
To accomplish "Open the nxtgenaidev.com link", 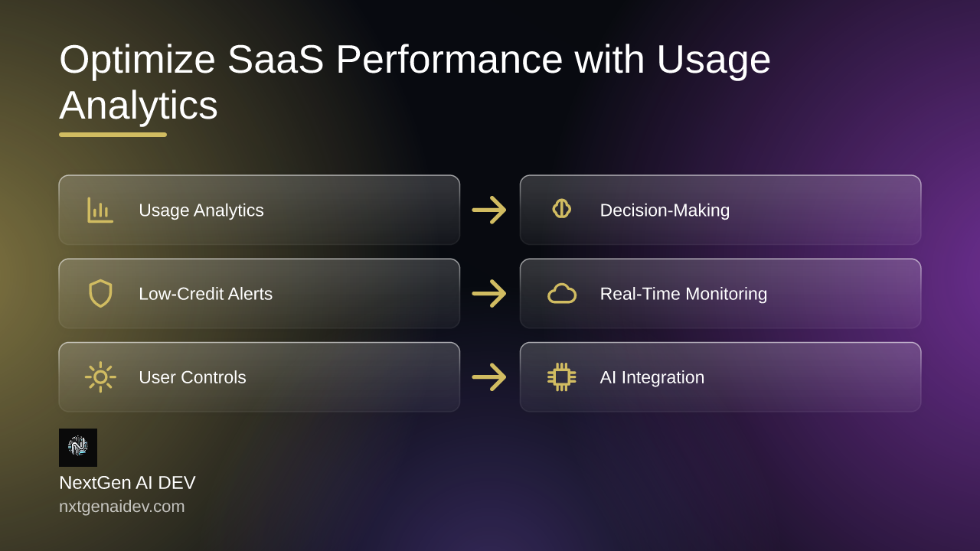I will click(x=122, y=507).
